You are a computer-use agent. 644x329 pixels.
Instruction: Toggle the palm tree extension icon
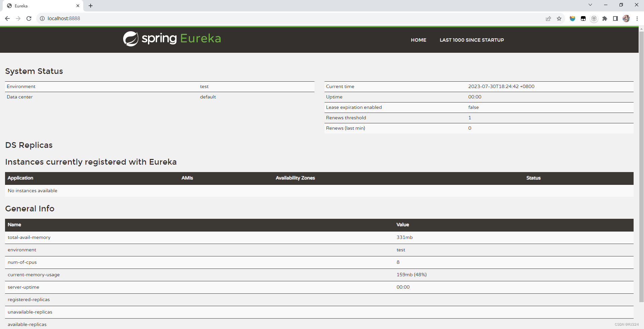[594, 18]
